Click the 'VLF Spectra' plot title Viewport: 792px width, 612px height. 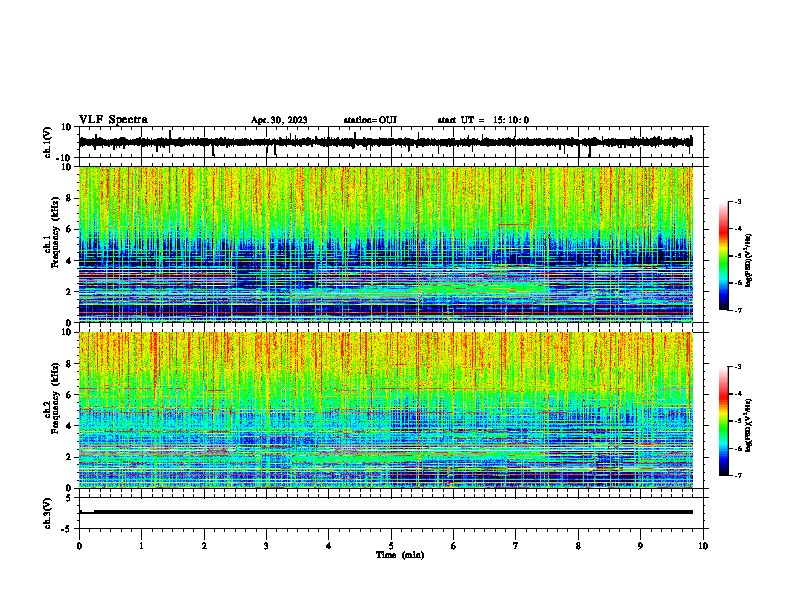pyautogui.click(x=113, y=119)
